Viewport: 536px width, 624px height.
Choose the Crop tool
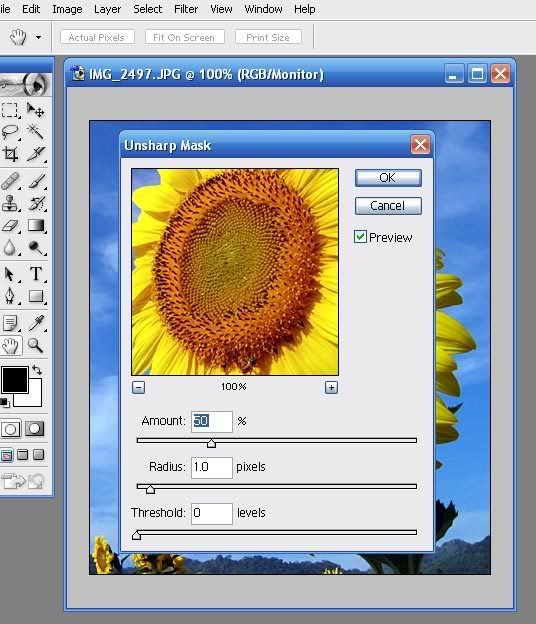[10, 154]
